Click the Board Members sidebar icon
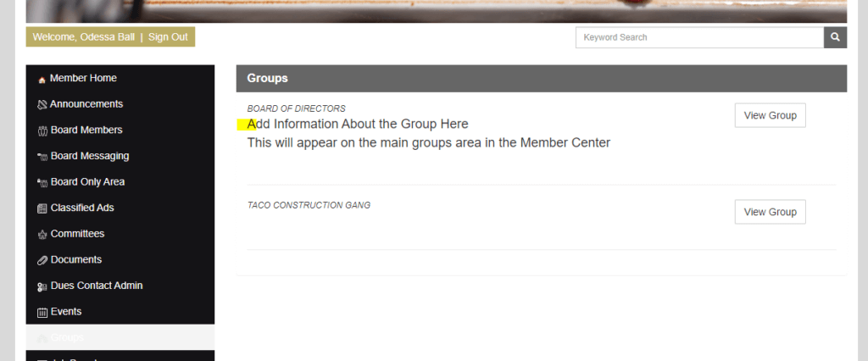The height and width of the screenshot is (361, 868). point(42,131)
